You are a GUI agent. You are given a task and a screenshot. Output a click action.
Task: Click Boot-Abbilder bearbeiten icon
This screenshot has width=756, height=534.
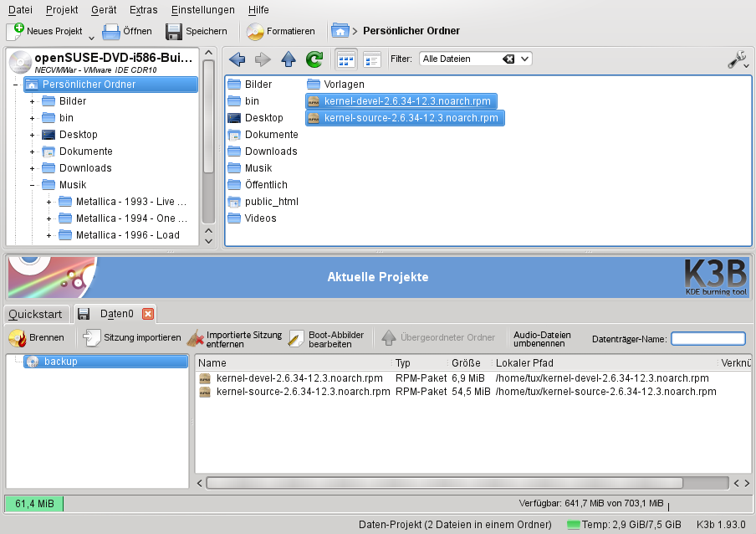click(296, 338)
